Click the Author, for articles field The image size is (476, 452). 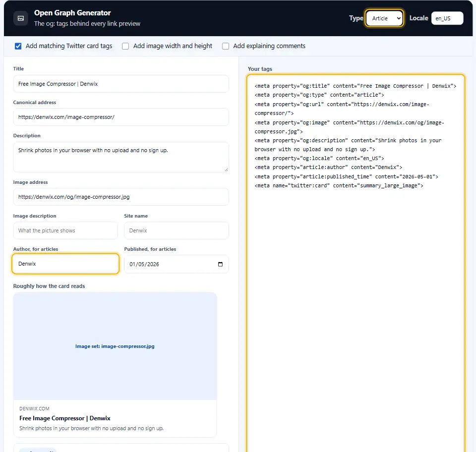65,264
